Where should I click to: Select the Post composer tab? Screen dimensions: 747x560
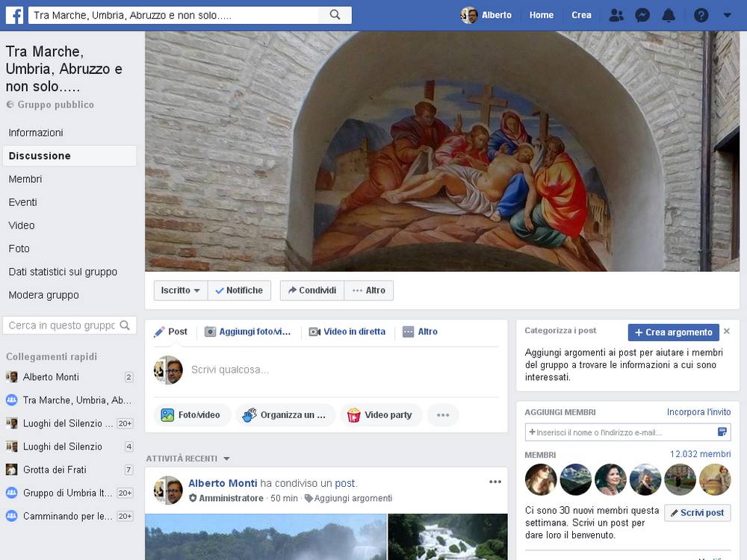170,332
